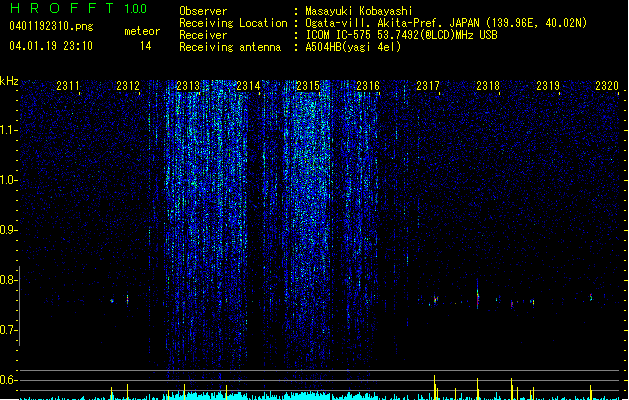
Task: Click the tall meteor echo before 2318
Action: 477,294
